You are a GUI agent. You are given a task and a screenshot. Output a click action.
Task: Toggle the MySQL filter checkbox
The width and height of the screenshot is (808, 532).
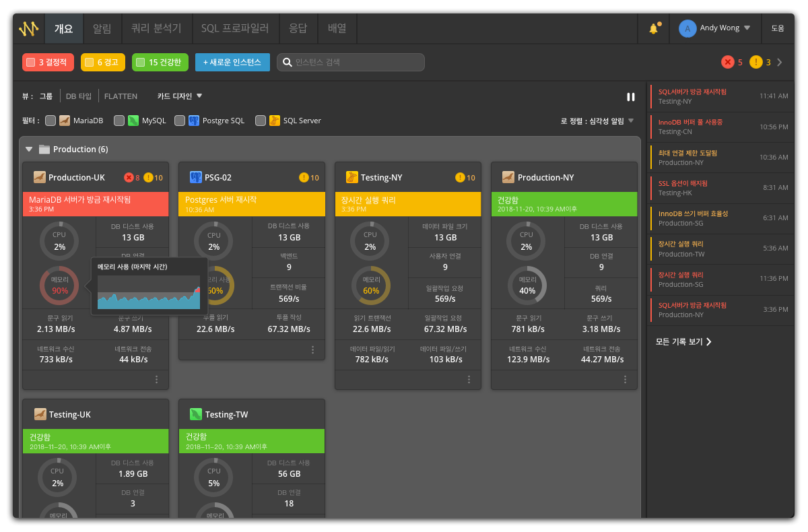(119, 121)
